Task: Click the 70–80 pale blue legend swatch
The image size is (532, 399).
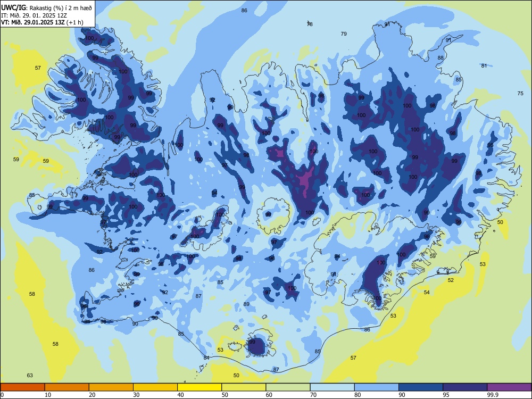Action: 332,387
